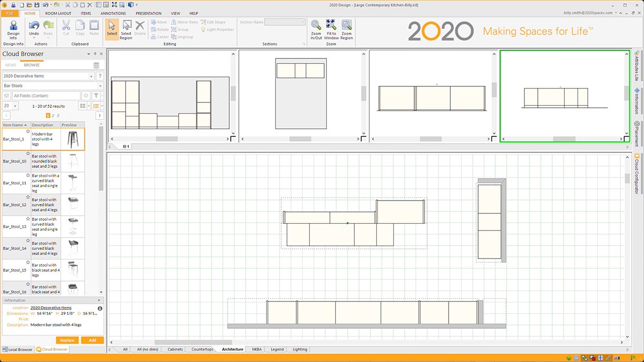Open the NEWS tab in Cloud Browser

(x=11, y=65)
